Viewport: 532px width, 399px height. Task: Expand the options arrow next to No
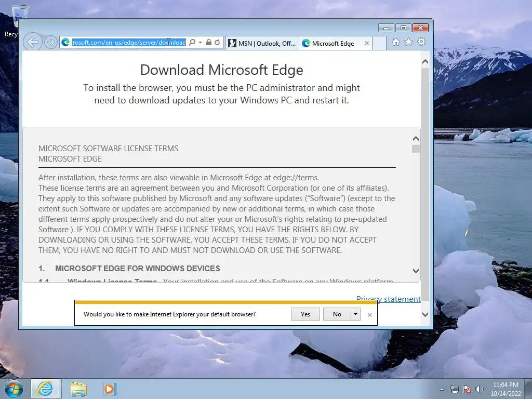coord(355,314)
